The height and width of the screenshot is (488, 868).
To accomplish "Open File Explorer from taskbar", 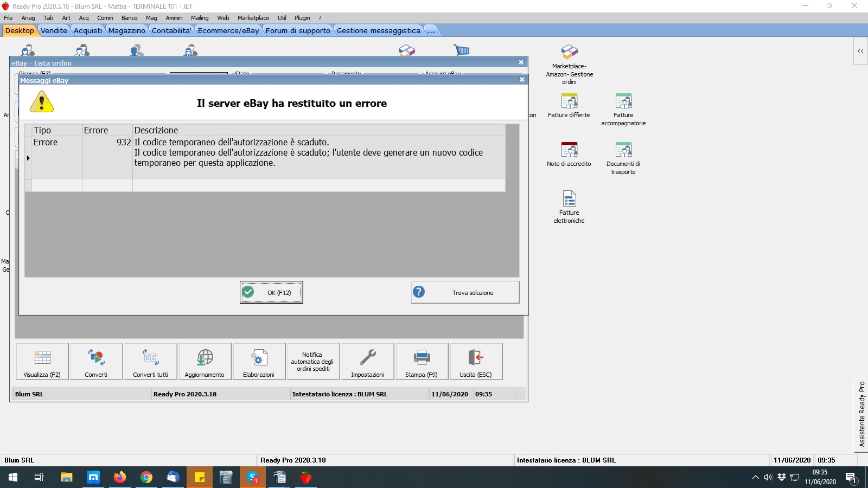I will click(66, 477).
